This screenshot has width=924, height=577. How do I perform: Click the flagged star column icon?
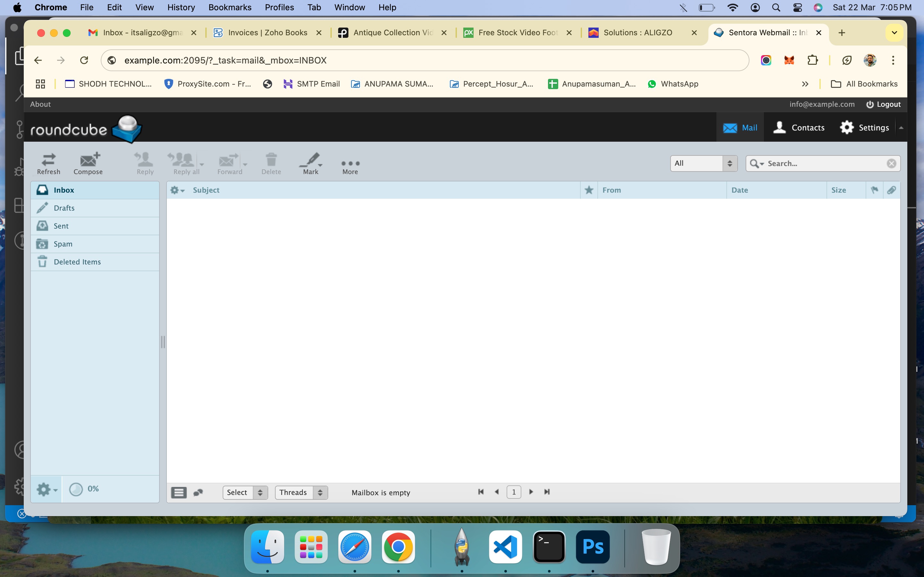pyautogui.click(x=589, y=190)
